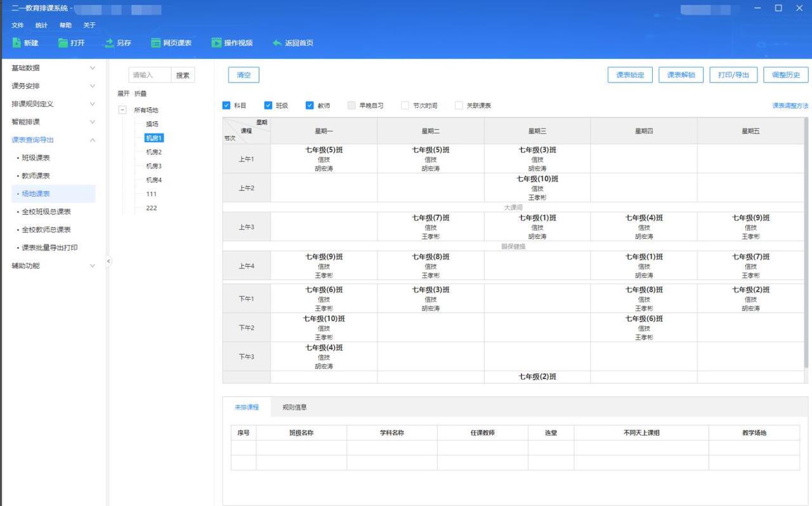Toggle the 教师 checkbox
Screen dimensions: 812x506
point(310,105)
